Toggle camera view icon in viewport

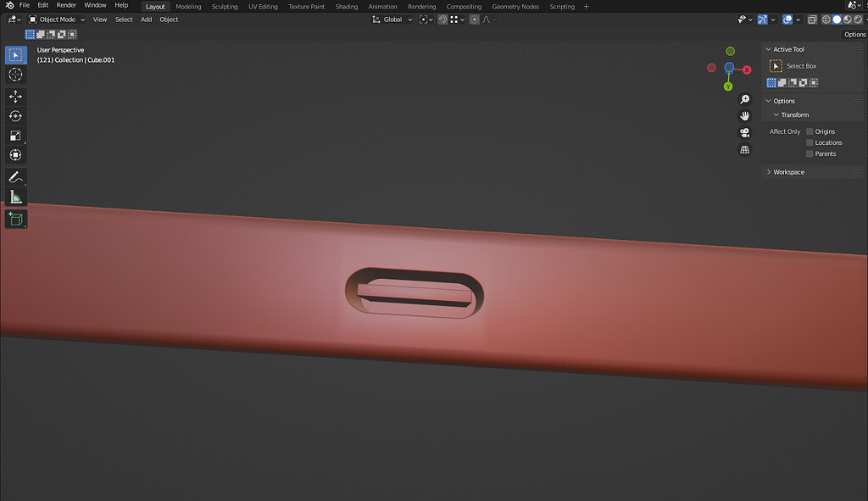point(744,133)
